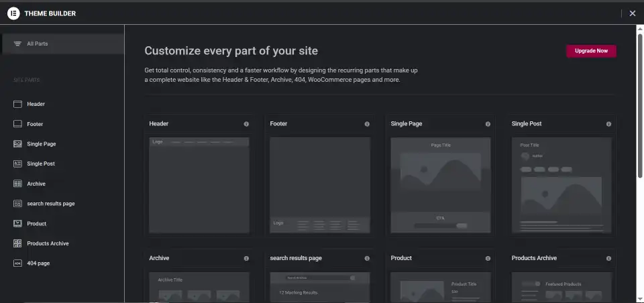Click the Single Page card title

point(407,123)
